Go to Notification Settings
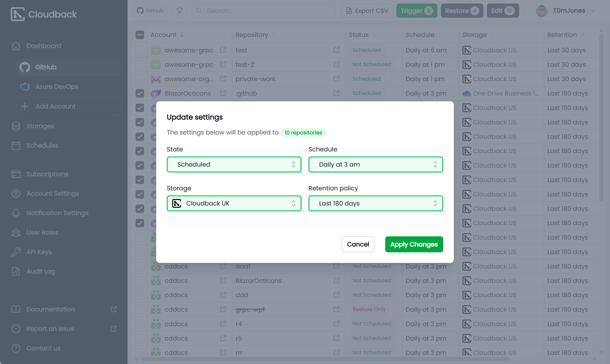Viewport: 610px width, 364px height. (57, 213)
